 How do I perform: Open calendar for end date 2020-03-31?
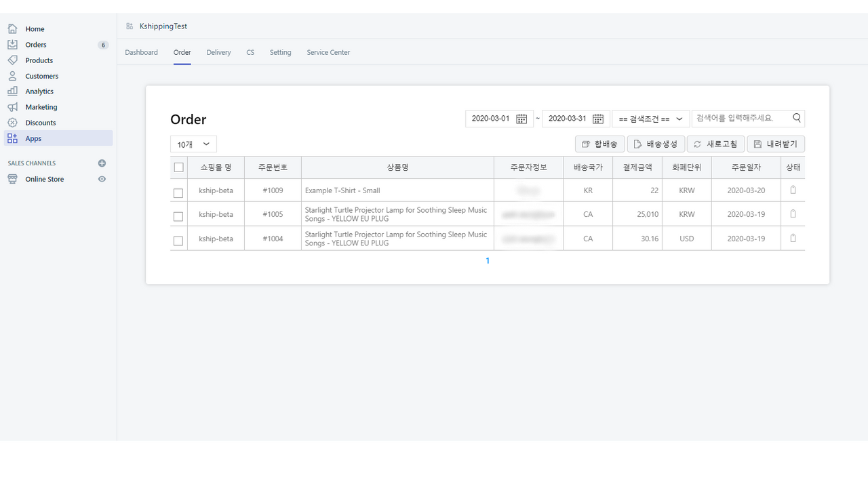[598, 119]
